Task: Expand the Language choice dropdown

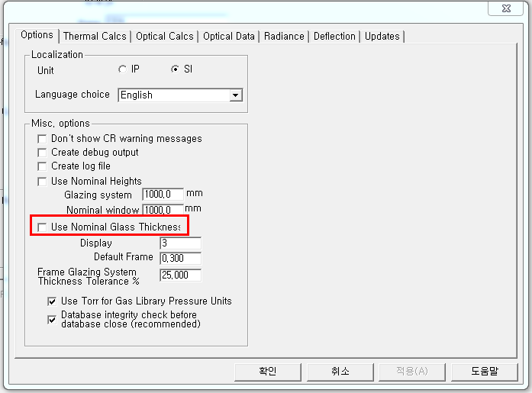Action: (236, 95)
